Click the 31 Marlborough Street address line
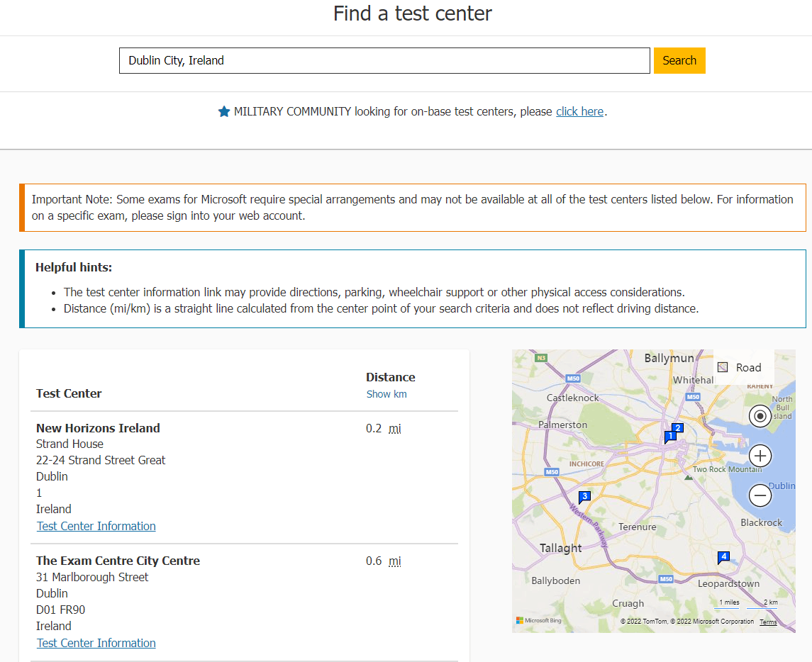812x662 pixels. (x=92, y=577)
